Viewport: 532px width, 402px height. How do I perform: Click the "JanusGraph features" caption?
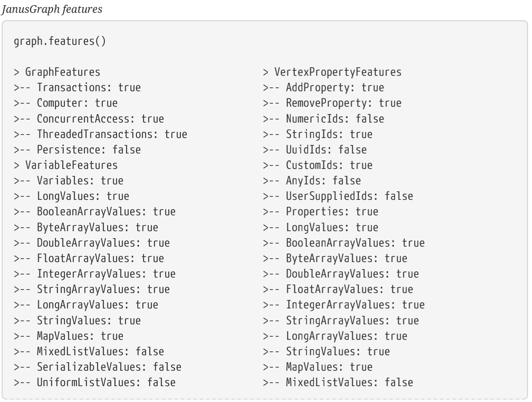pyautogui.click(x=52, y=9)
